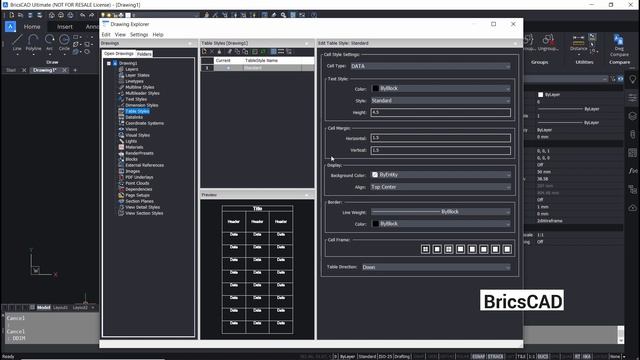Open the fx parameters panel icon
Image resolution: width=640 pixels, height=360 pixels.
pyautogui.click(x=633, y=171)
